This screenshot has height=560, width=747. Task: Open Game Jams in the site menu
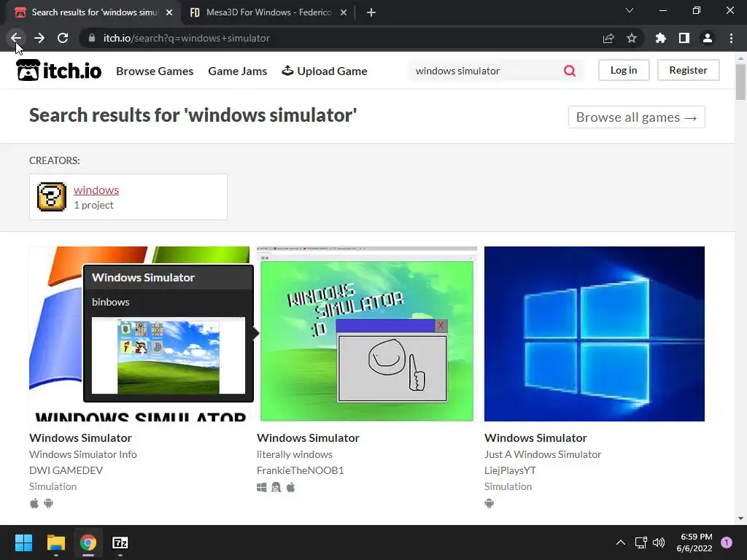pyautogui.click(x=237, y=71)
